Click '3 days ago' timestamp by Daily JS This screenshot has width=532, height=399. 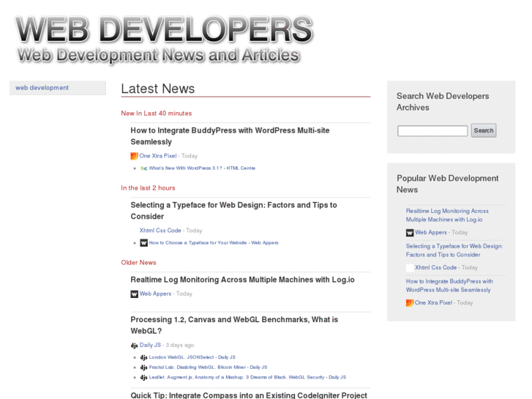pyautogui.click(x=180, y=345)
